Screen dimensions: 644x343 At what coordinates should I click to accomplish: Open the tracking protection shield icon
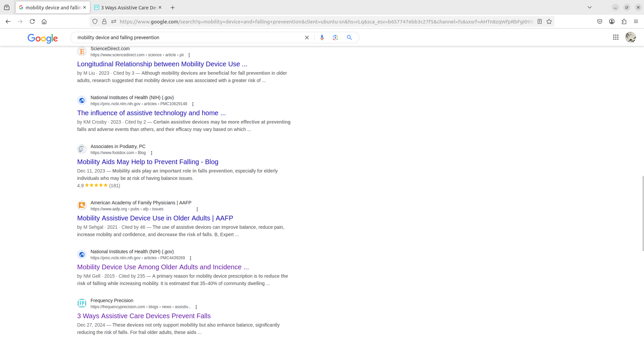95,21
